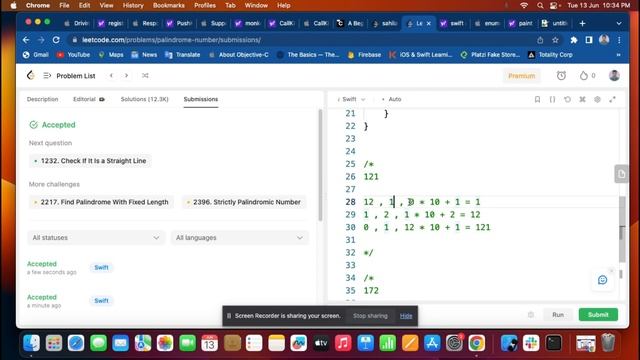Format code with braces icon
The height and width of the screenshot is (360, 640).
[552, 99]
